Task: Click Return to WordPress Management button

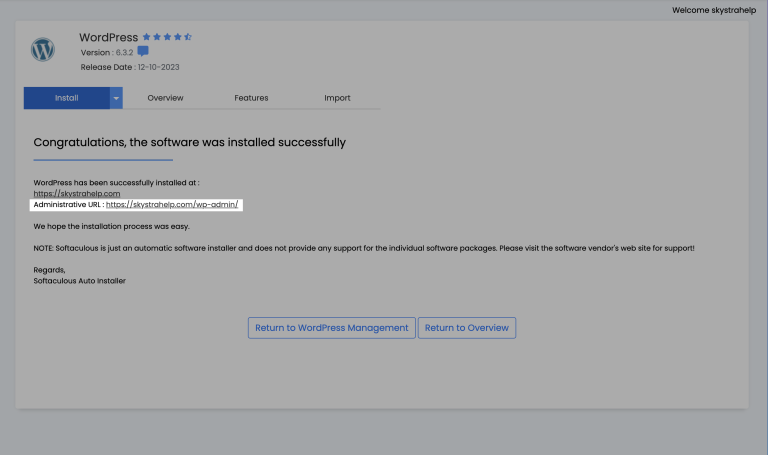Action: click(x=332, y=328)
